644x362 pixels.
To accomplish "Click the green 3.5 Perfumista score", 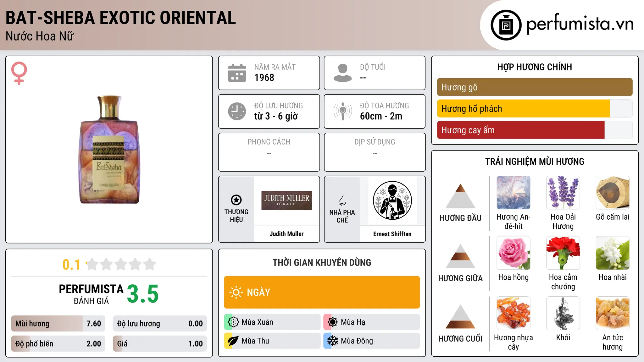I will 143,294.
